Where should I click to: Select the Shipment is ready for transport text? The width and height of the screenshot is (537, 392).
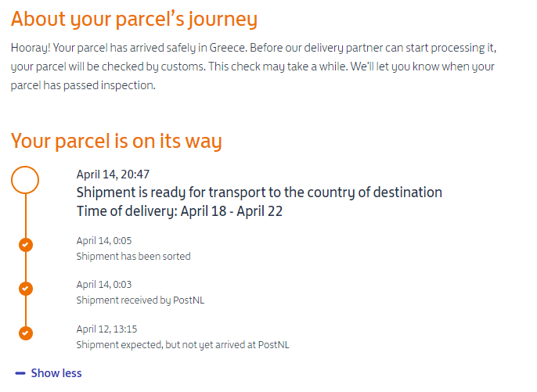pos(259,192)
